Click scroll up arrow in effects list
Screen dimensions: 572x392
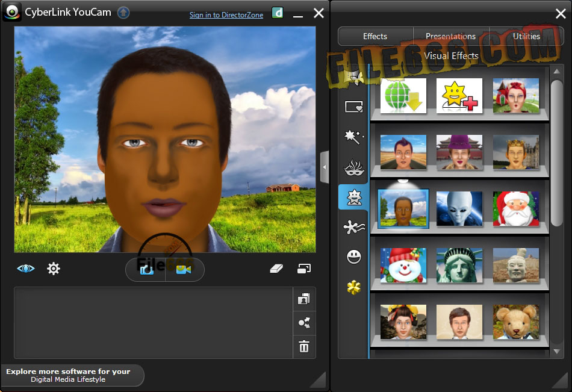coord(557,72)
